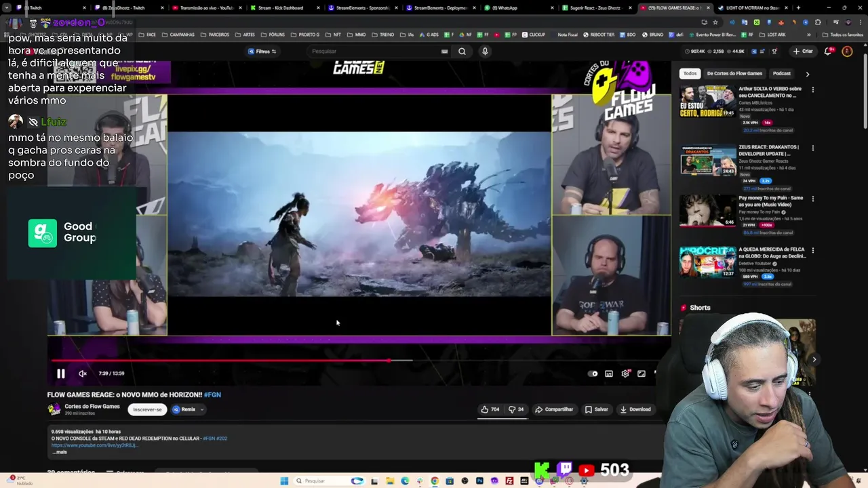The height and width of the screenshot is (488, 868).
Task: Subscribe using Inscrever-se button
Action: coord(147,409)
